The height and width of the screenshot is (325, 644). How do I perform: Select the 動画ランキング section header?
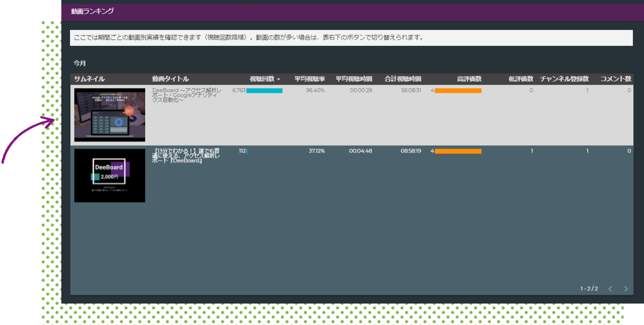(x=93, y=11)
